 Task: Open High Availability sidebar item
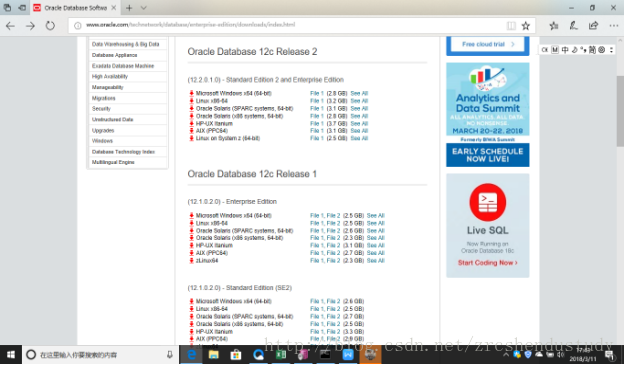point(110,77)
